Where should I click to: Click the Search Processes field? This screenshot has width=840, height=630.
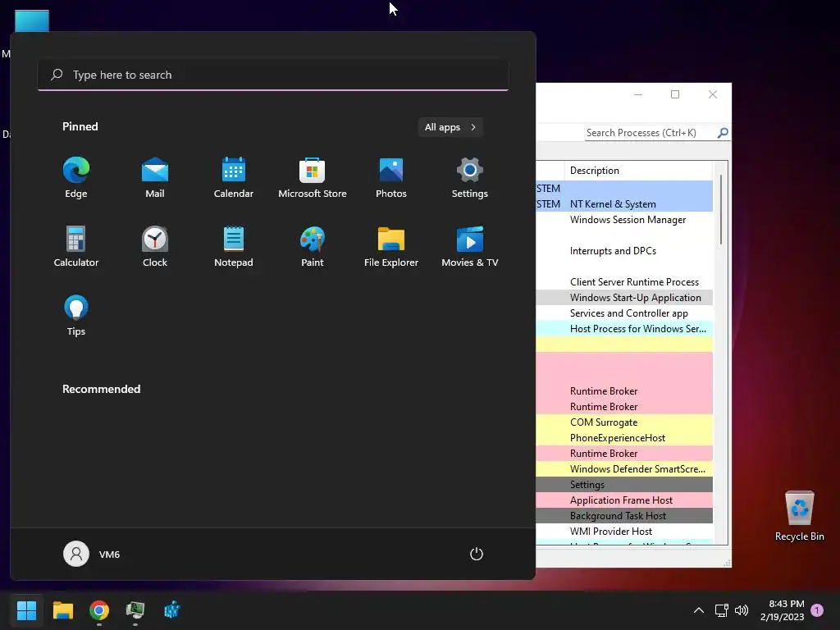coord(651,133)
